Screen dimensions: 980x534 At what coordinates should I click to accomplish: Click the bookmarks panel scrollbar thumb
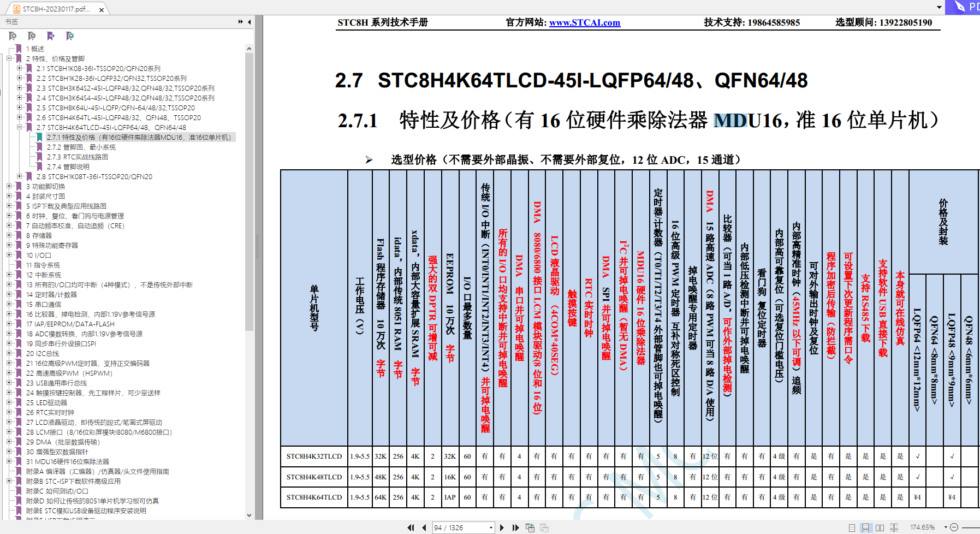(250, 192)
